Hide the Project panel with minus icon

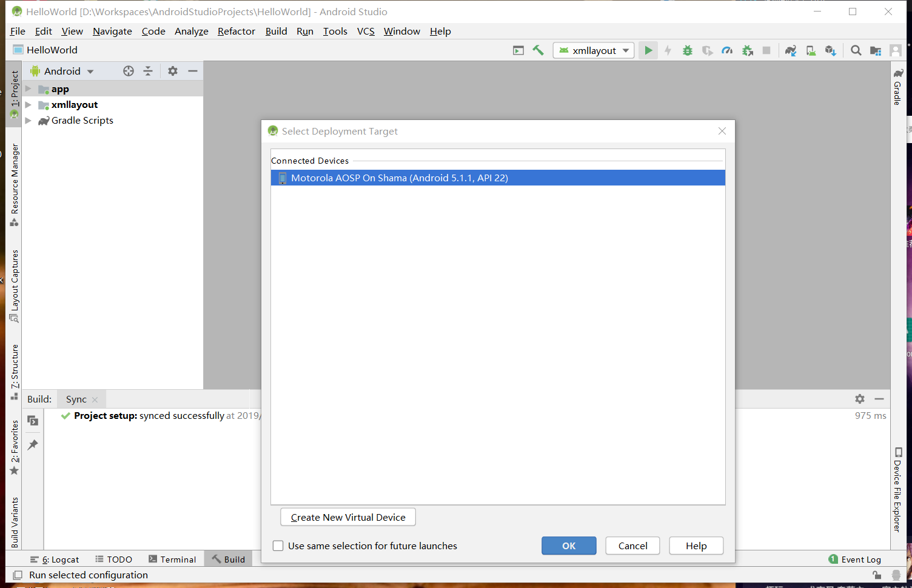[x=193, y=71]
